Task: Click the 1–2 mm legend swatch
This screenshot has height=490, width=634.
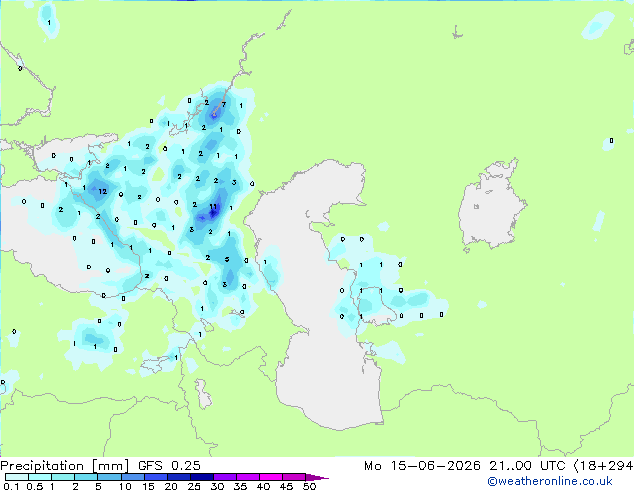Action: 63,477
